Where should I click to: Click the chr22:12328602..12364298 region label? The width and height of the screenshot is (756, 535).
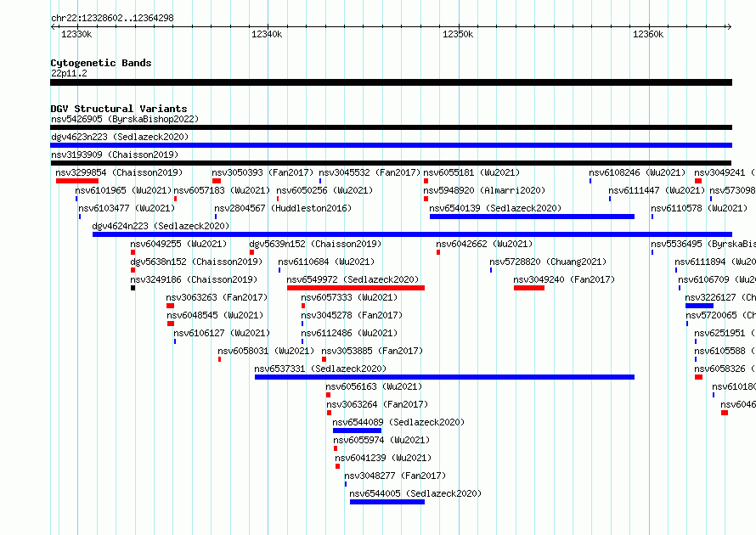tap(112, 19)
